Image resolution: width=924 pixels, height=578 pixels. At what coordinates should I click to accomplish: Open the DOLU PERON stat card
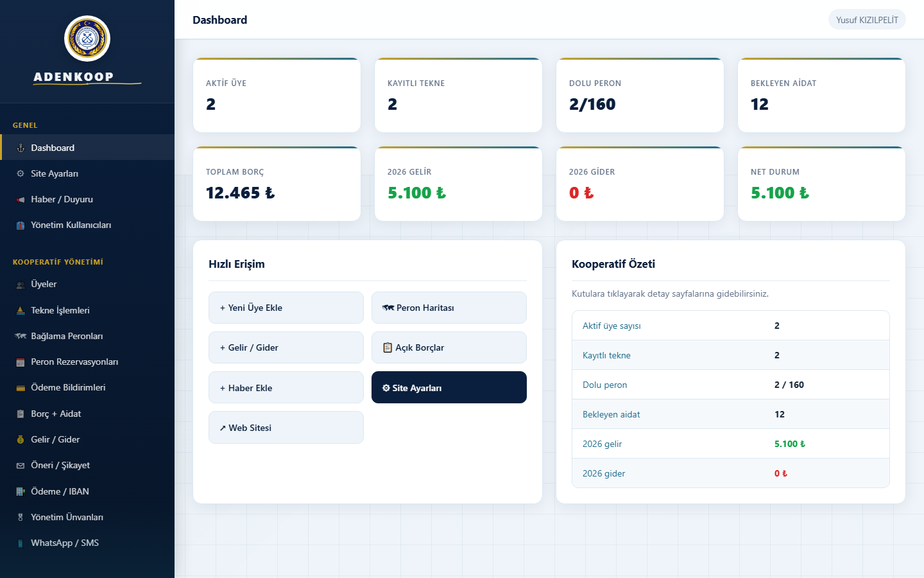click(x=640, y=95)
